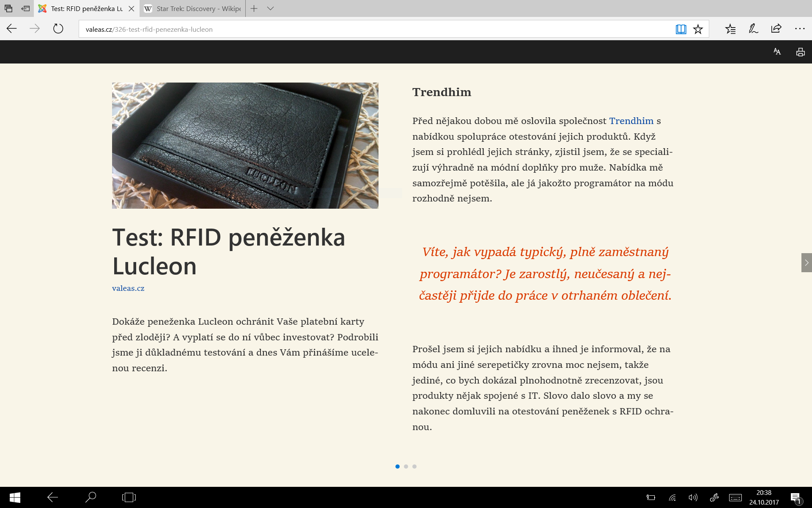The width and height of the screenshot is (812, 508).
Task: Open Task View in taskbar
Action: click(x=129, y=497)
